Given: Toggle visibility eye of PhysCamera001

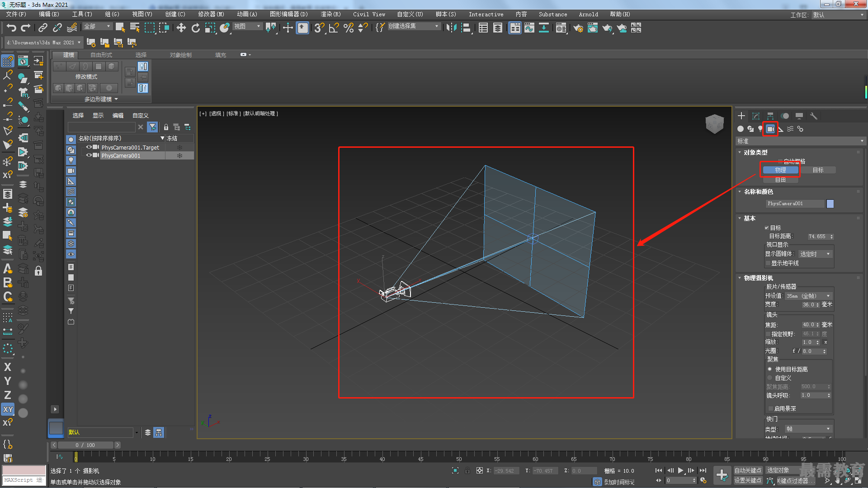Looking at the screenshot, I should tap(89, 155).
